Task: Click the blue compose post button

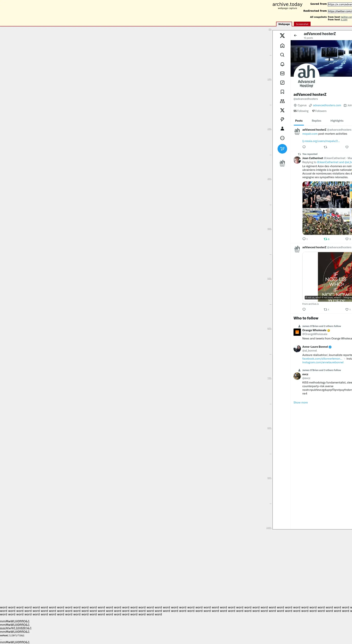Action: (x=282, y=149)
